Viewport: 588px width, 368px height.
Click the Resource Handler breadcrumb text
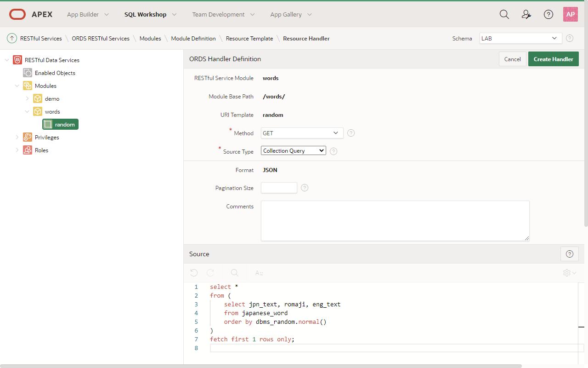point(306,38)
